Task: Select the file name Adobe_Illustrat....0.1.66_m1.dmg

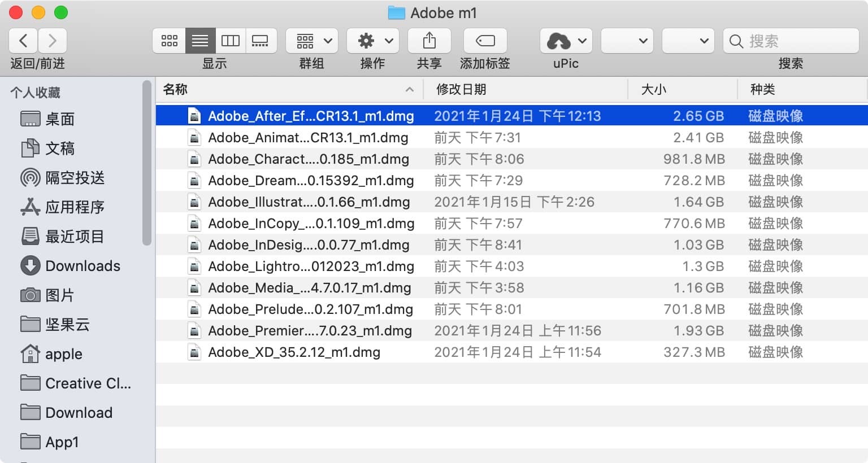Action: [309, 202]
